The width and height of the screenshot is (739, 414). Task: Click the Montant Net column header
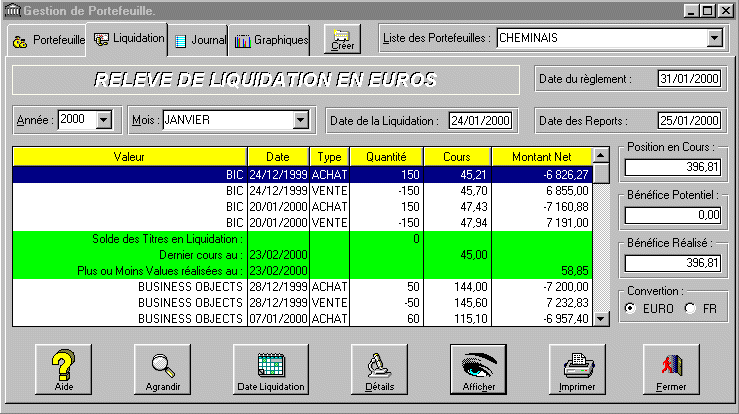[x=542, y=157]
